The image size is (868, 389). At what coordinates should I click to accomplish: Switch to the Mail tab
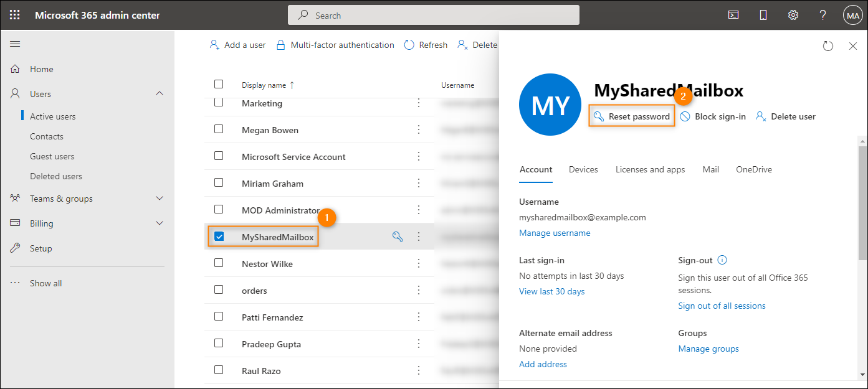pos(710,169)
